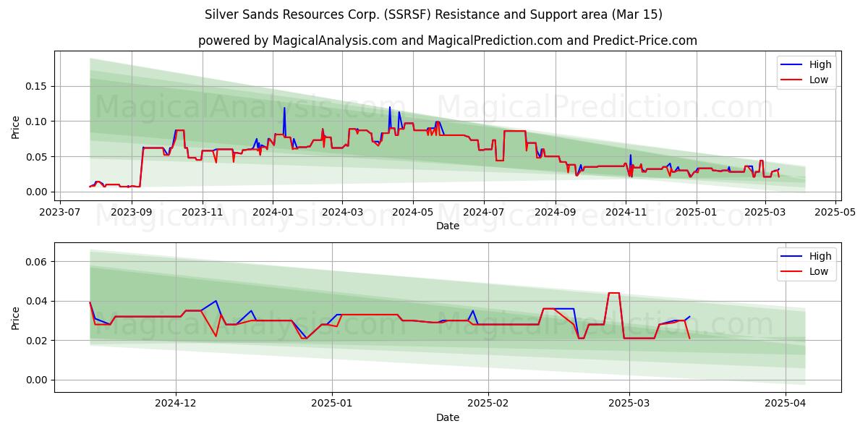Click the '0.06' y-axis tick, bottom chart

pyautogui.click(x=38, y=262)
